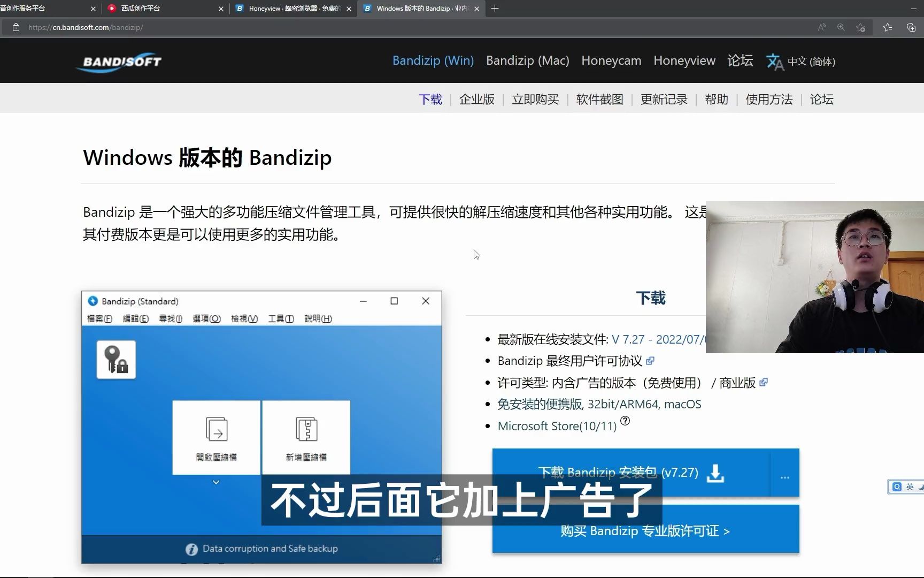The image size is (924, 578).
Task: Add page to favorites star icon
Action: click(x=860, y=27)
